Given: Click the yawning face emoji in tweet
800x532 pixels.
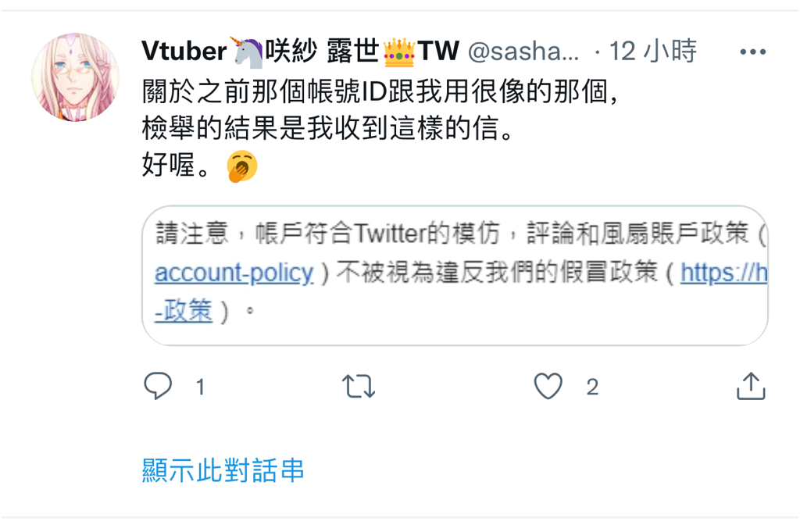Looking at the screenshot, I should [x=242, y=166].
